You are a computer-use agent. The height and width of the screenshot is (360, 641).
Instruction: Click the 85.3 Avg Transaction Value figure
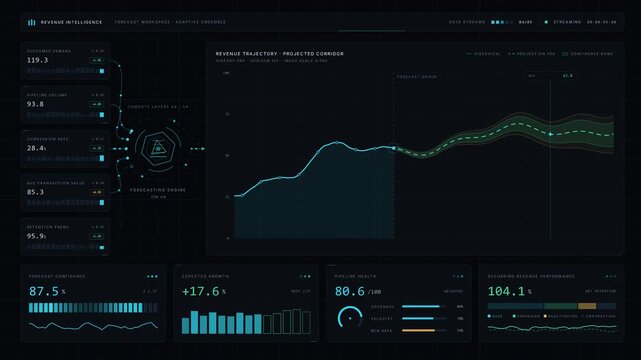click(35, 192)
